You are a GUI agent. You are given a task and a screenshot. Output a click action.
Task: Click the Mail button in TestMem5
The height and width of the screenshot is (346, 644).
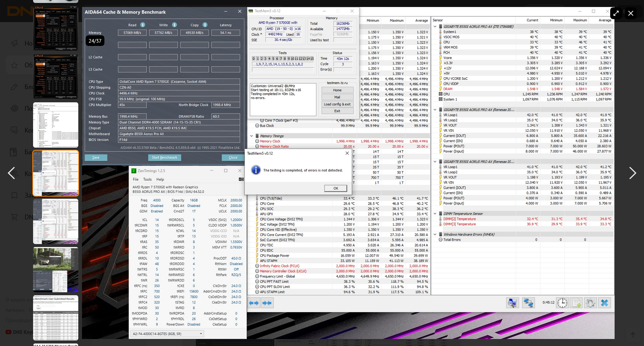337,97
